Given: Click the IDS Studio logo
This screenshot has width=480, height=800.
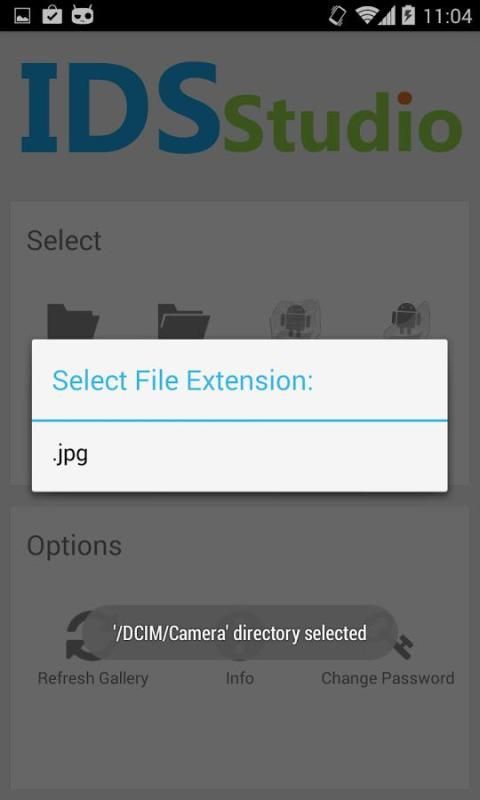Looking at the screenshot, I should pos(241,108).
